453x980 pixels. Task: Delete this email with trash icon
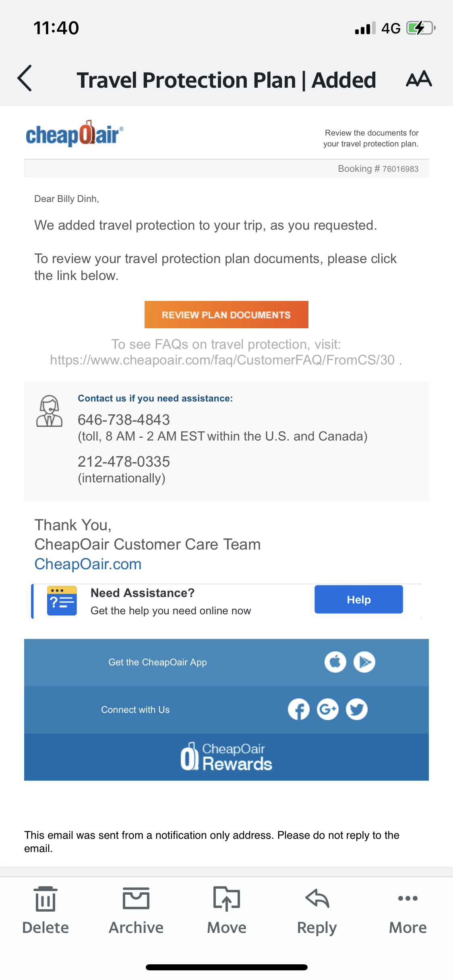[x=46, y=910]
